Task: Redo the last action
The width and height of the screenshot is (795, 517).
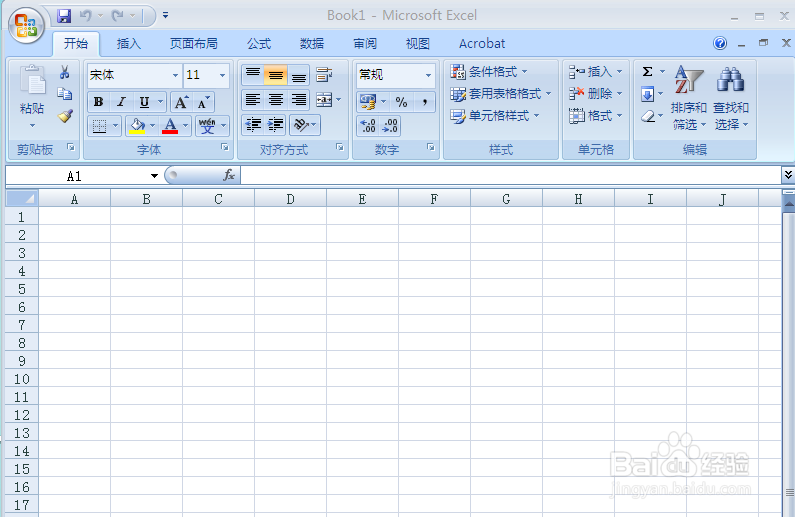Action: point(118,16)
